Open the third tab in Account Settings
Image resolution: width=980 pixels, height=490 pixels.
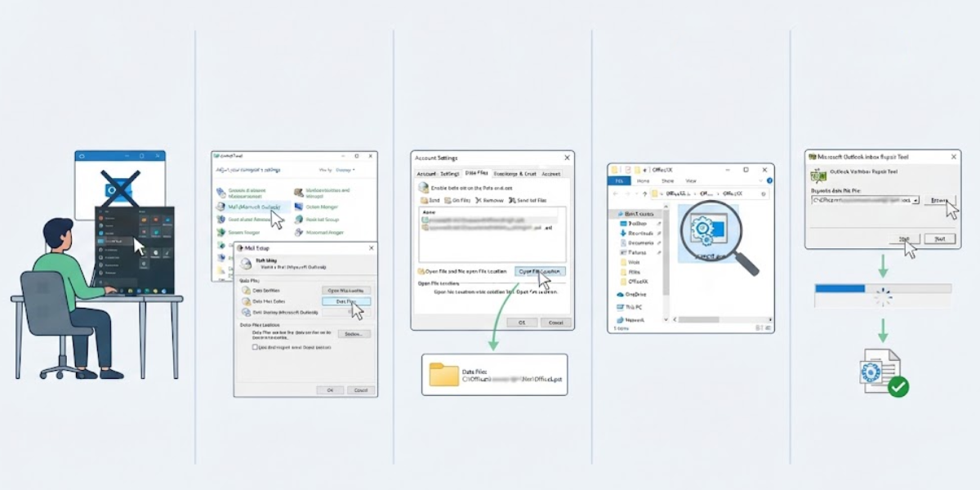[514, 173]
